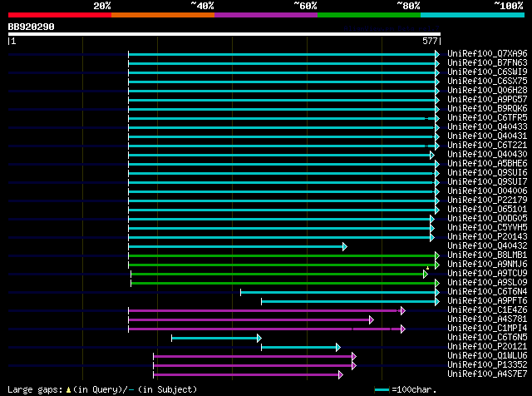Open hit label UniRef100_Q06H28
Viewport: 532px width, 396px height.
coord(487,91)
